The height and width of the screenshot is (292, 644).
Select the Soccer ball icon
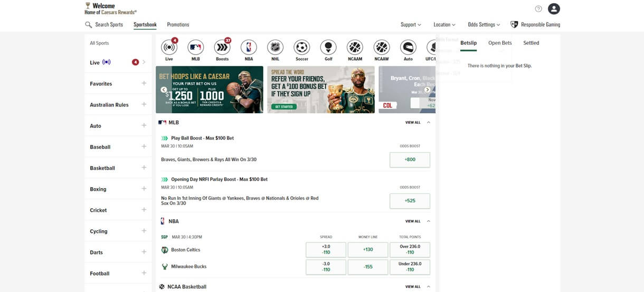pyautogui.click(x=302, y=47)
